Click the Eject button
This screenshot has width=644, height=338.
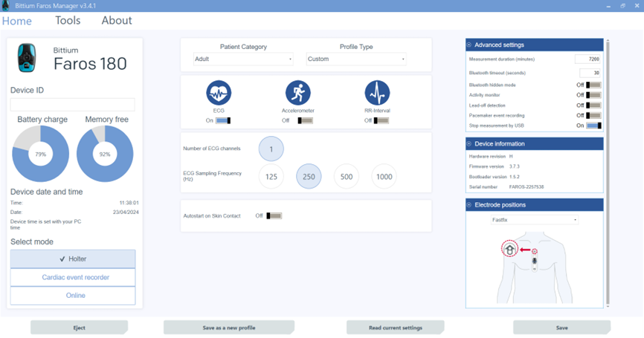80,328
